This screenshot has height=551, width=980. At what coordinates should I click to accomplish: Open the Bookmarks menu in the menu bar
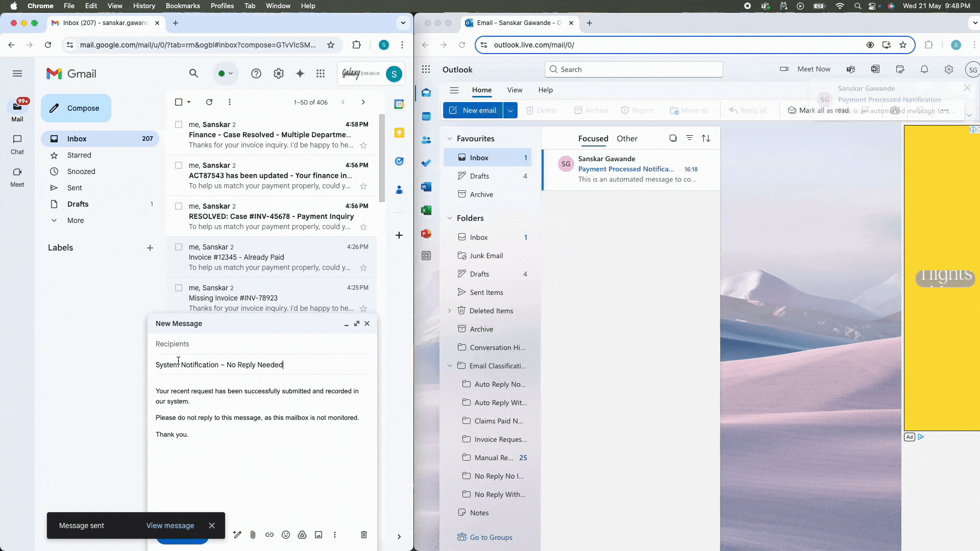point(183,6)
